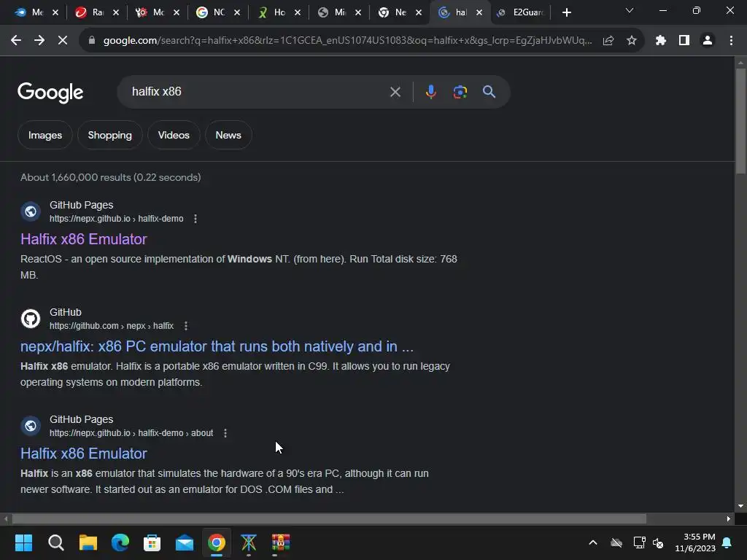Start voice search with the microphone icon
This screenshot has width=747, height=560.
click(x=430, y=92)
